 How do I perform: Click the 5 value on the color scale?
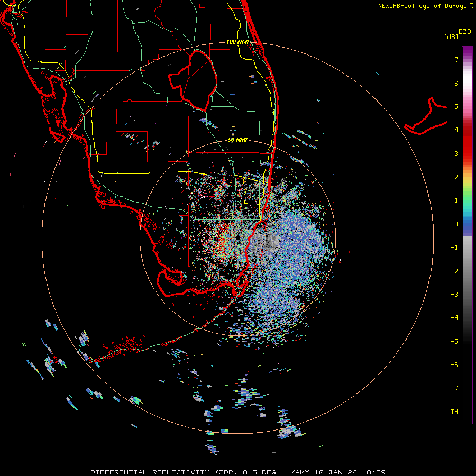click(456, 106)
